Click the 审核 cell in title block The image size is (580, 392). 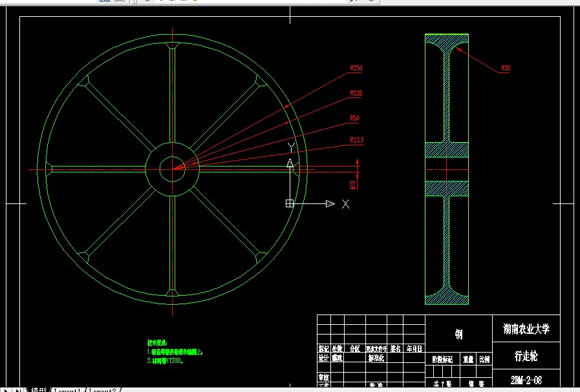324,377
